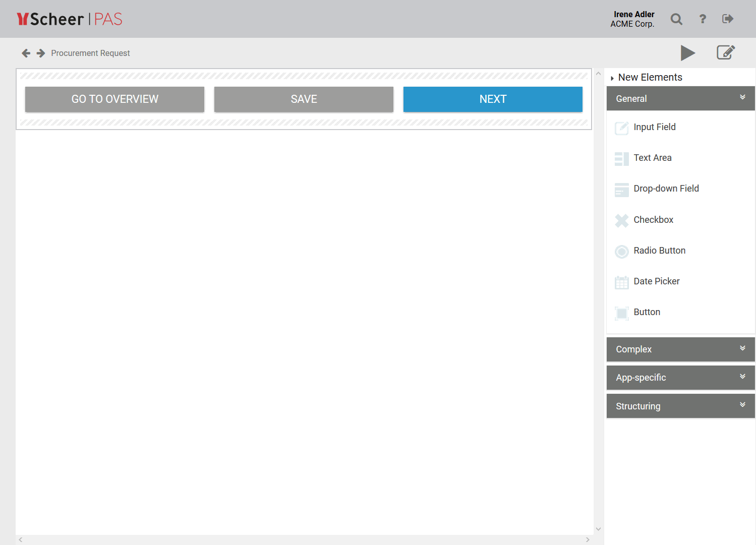Select the Checkbox element icon

click(622, 221)
